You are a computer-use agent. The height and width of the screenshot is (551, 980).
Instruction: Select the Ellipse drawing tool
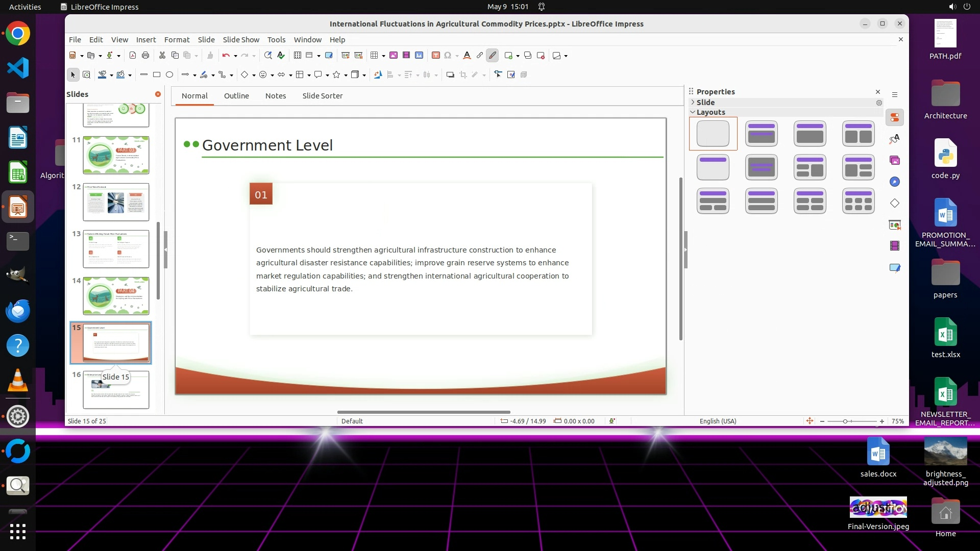coord(169,75)
